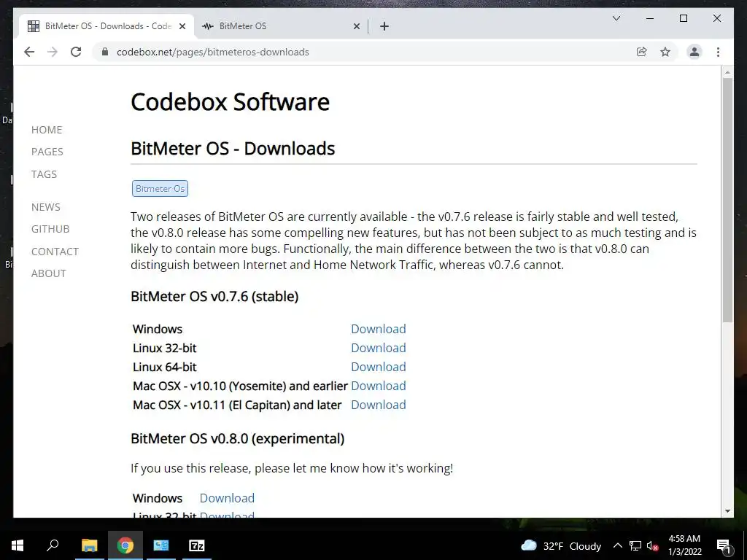Open the HOME sidebar link
The image size is (747, 560).
point(47,130)
